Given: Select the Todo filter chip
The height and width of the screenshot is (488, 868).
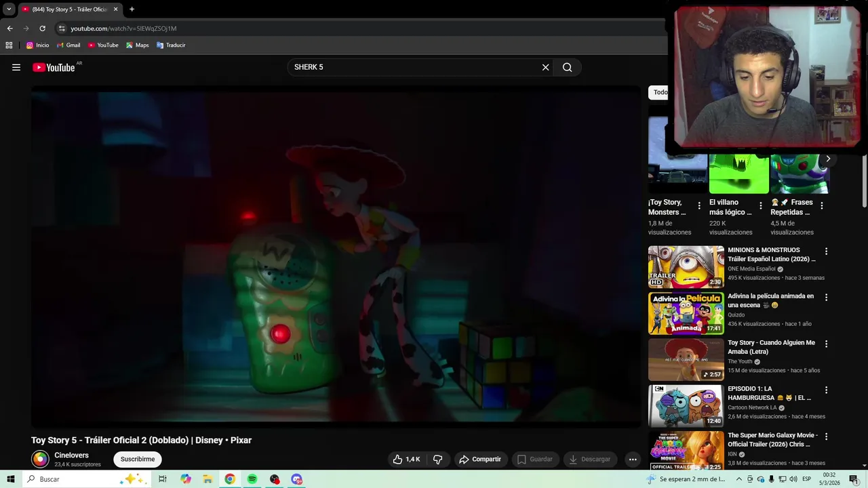Looking at the screenshot, I should 659,92.
